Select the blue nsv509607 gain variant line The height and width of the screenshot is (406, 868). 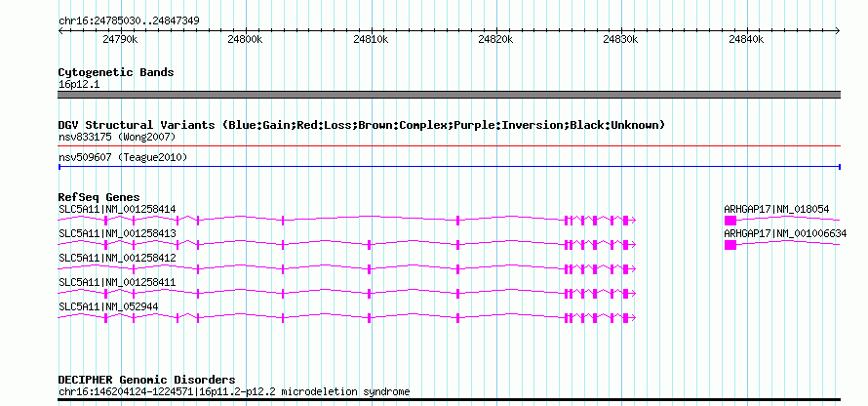449,167
